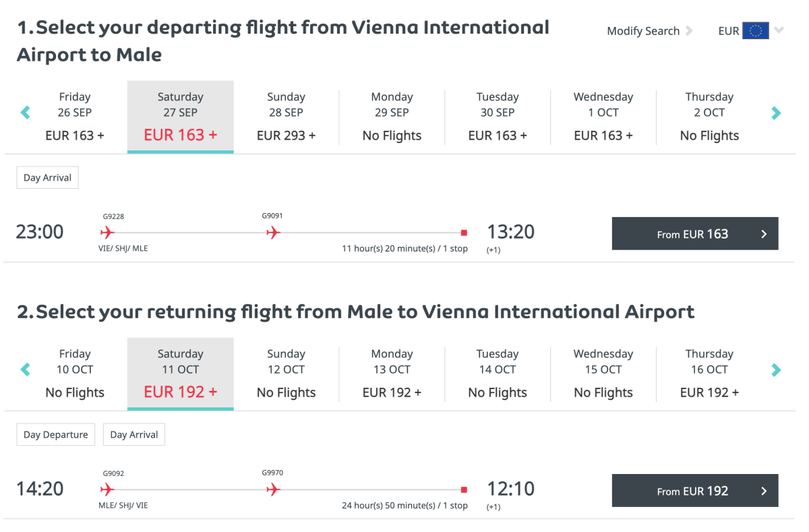The image size is (809, 532).
Task: Click previous week arrow for returning dates
Action: [26, 370]
